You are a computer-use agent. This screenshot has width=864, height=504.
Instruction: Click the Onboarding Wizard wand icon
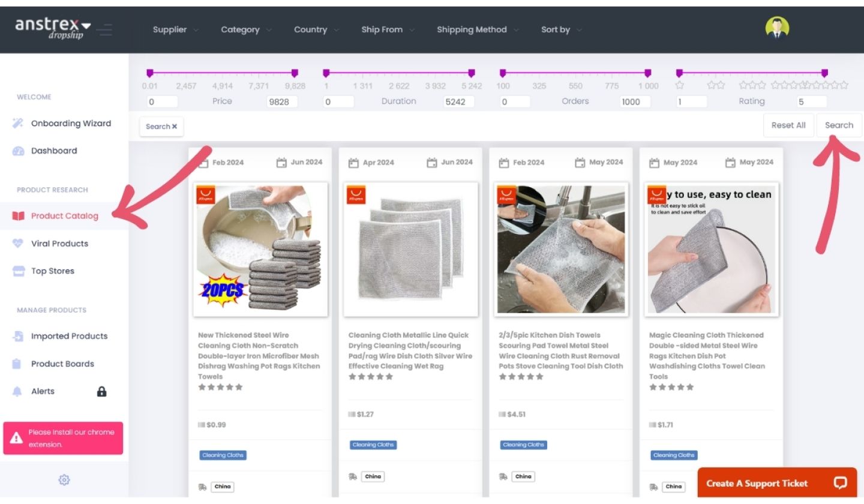pyautogui.click(x=18, y=124)
